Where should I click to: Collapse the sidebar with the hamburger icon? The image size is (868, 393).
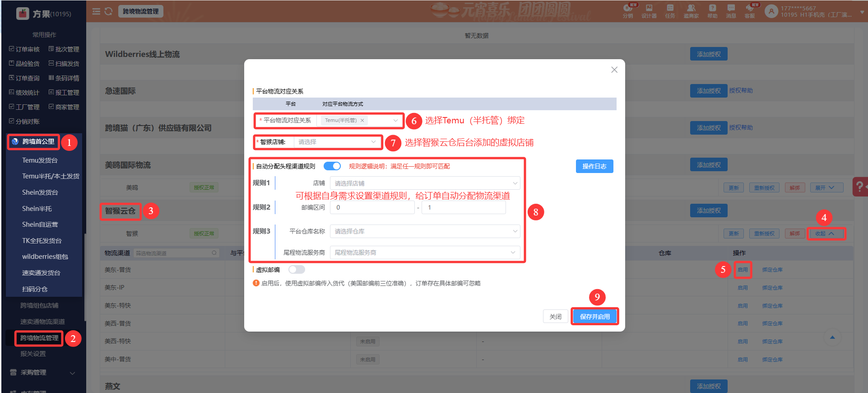tap(96, 11)
